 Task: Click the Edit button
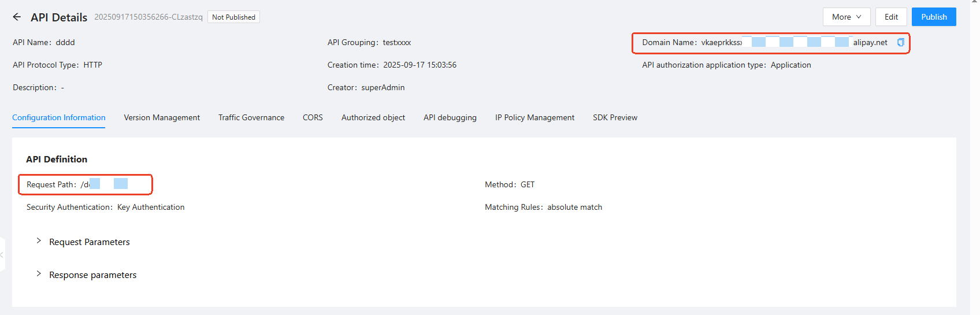pyautogui.click(x=891, y=17)
